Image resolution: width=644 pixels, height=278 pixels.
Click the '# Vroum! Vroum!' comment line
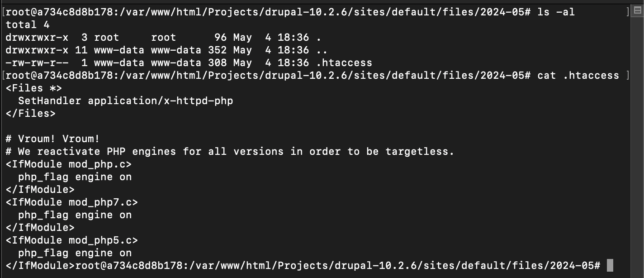[x=52, y=139]
